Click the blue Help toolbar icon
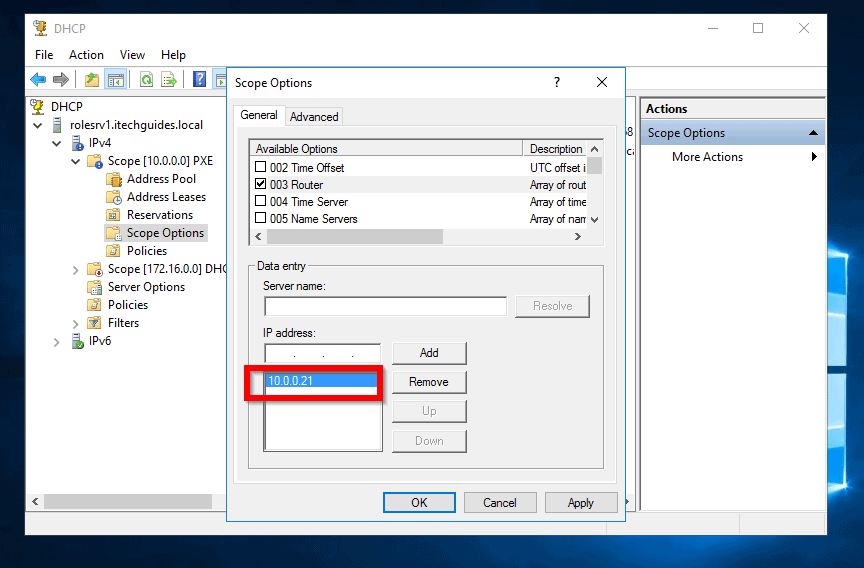Image resolution: width=864 pixels, height=568 pixels. pos(199,79)
